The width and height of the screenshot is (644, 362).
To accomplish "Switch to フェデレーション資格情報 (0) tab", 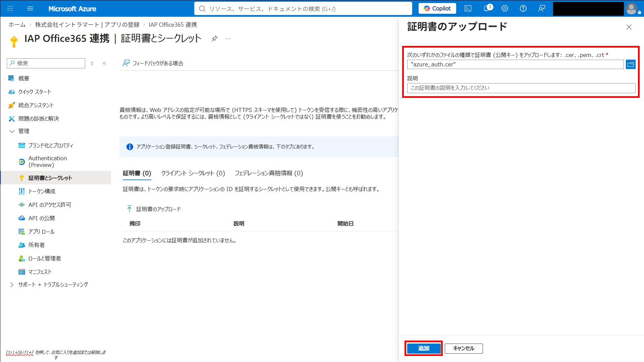I will coord(269,173).
